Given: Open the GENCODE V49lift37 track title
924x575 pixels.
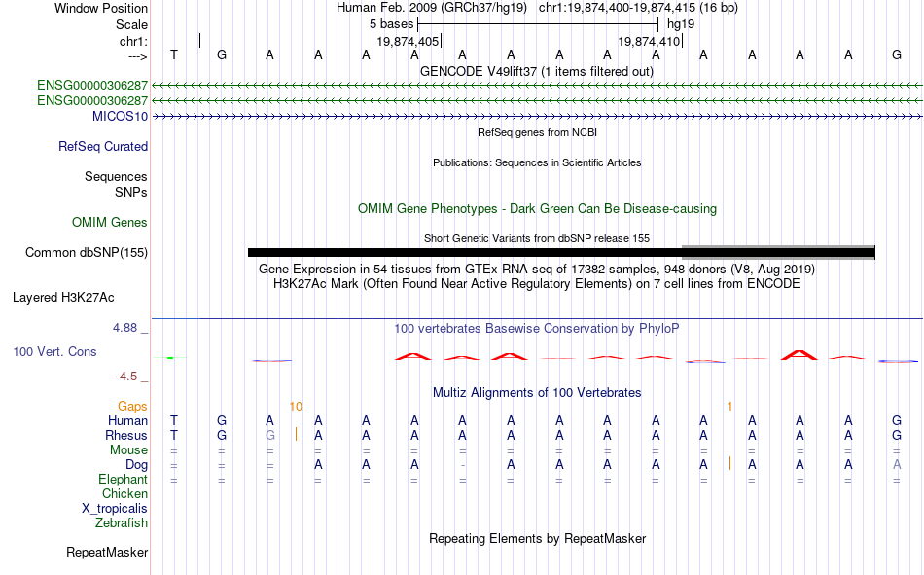Looking at the screenshot, I should (537, 71).
